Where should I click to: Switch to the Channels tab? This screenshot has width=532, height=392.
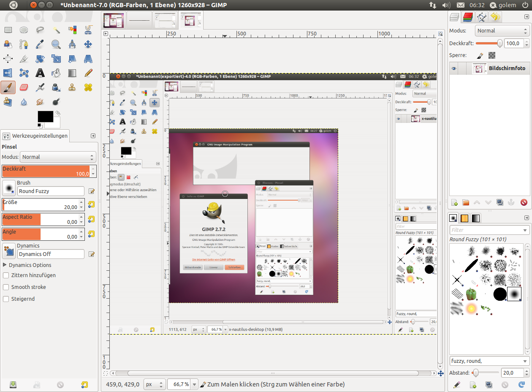tap(467, 17)
